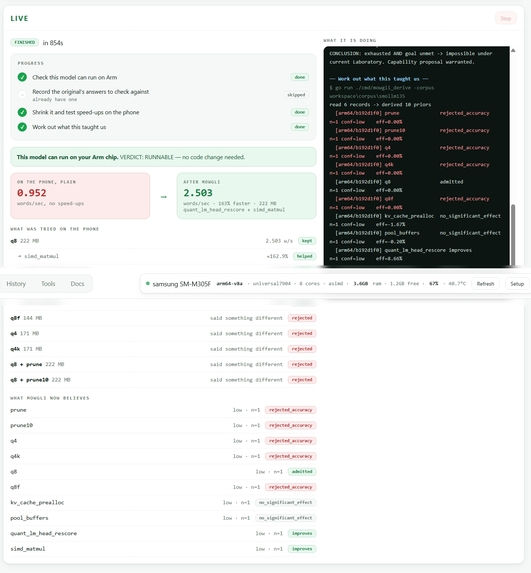Click the '2.503 w/s' value on q8 row

pyautogui.click(x=279, y=241)
